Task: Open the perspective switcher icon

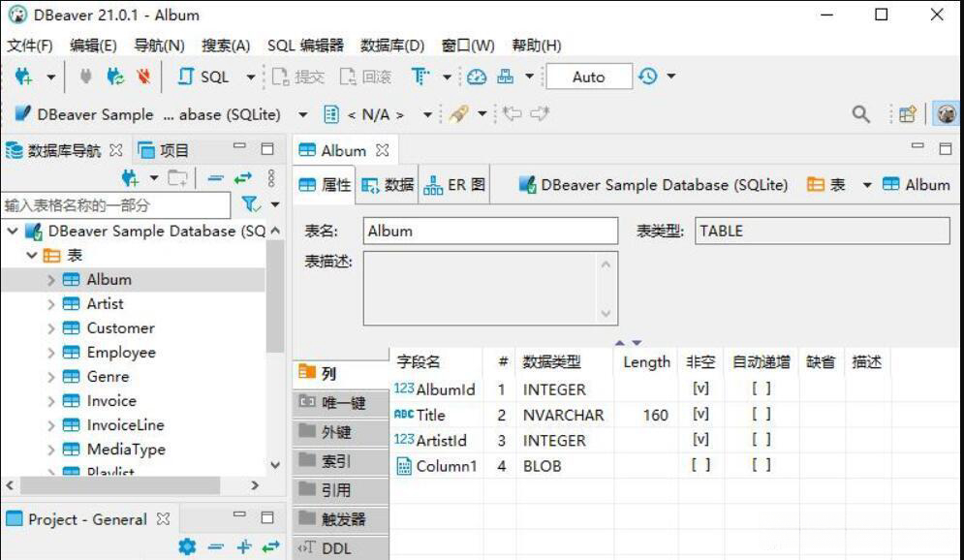Action: [908, 114]
